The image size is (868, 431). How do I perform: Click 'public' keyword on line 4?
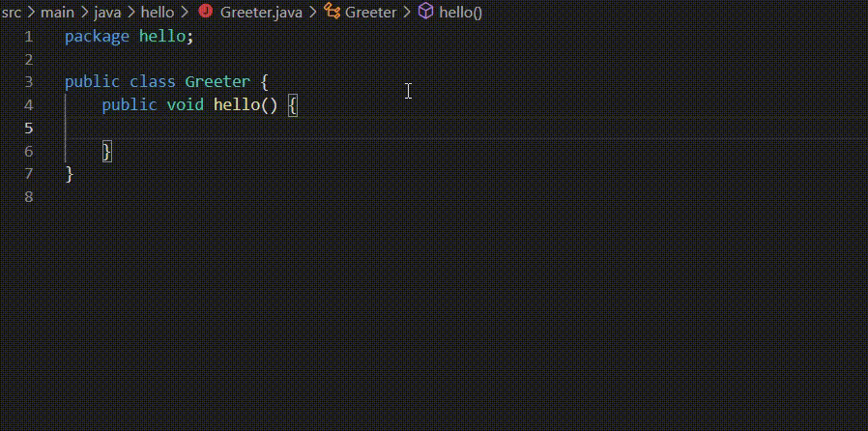click(129, 104)
